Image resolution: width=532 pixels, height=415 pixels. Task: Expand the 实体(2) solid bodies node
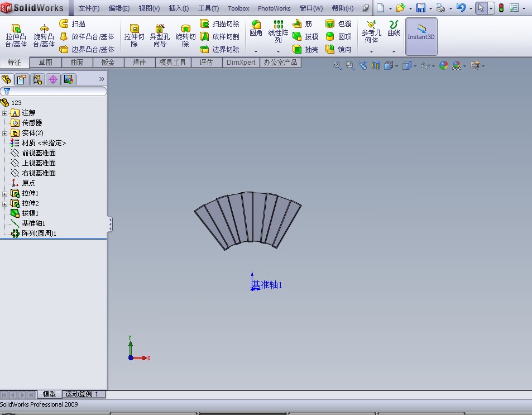(x=4, y=133)
